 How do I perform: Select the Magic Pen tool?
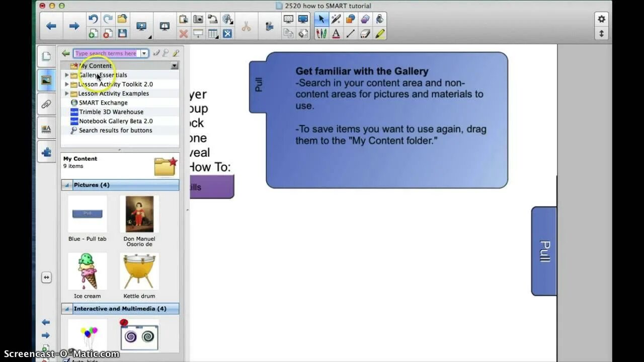[x=336, y=19]
